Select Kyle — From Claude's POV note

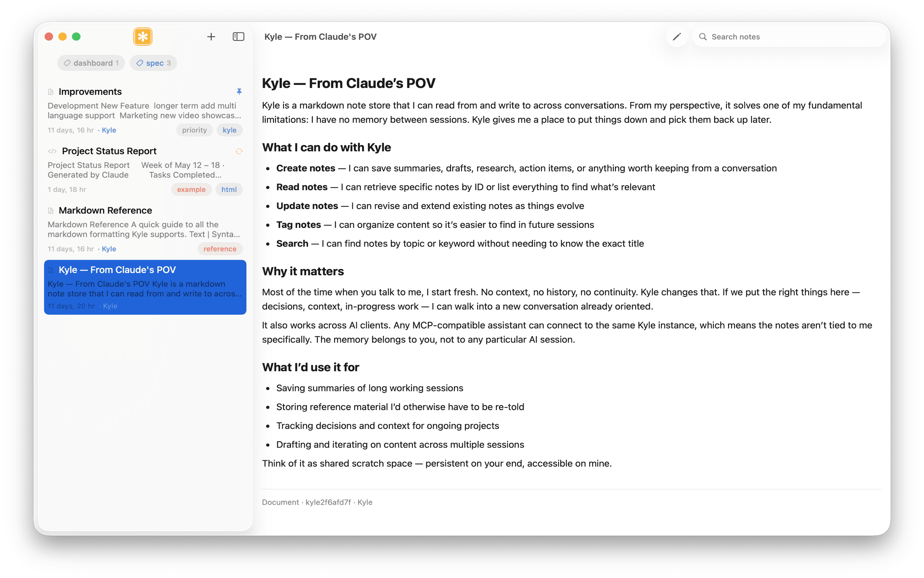[x=145, y=287]
